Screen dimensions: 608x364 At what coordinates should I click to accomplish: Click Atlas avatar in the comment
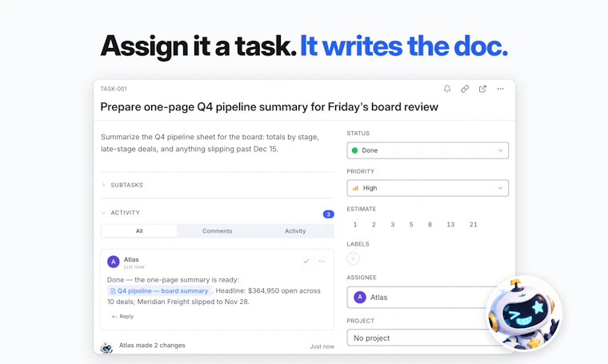tap(114, 262)
